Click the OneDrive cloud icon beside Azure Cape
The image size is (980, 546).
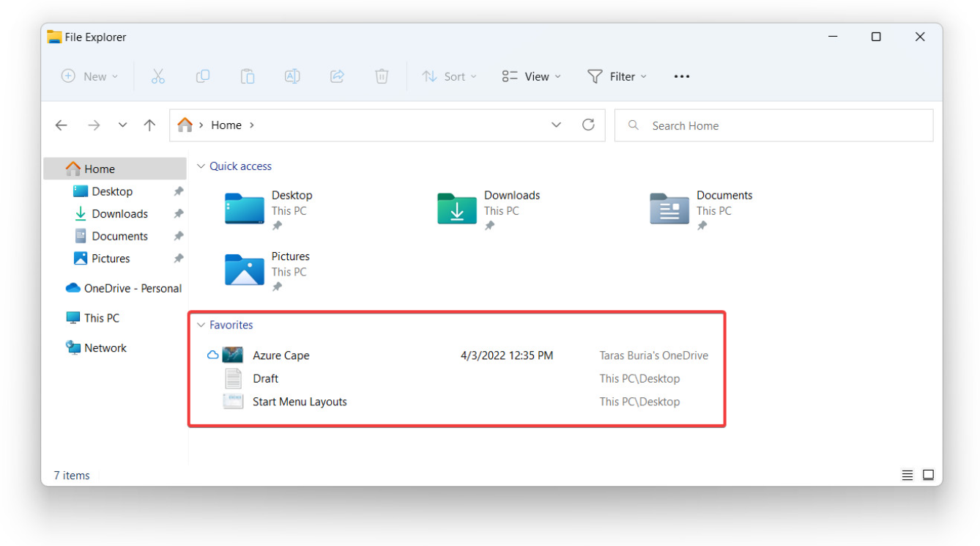[212, 355]
